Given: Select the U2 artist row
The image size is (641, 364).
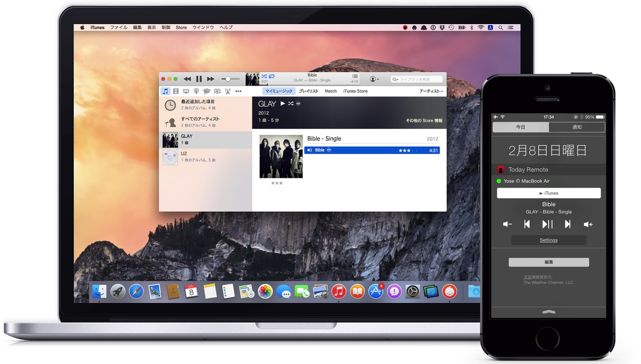Looking at the screenshot, I should (206, 157).
